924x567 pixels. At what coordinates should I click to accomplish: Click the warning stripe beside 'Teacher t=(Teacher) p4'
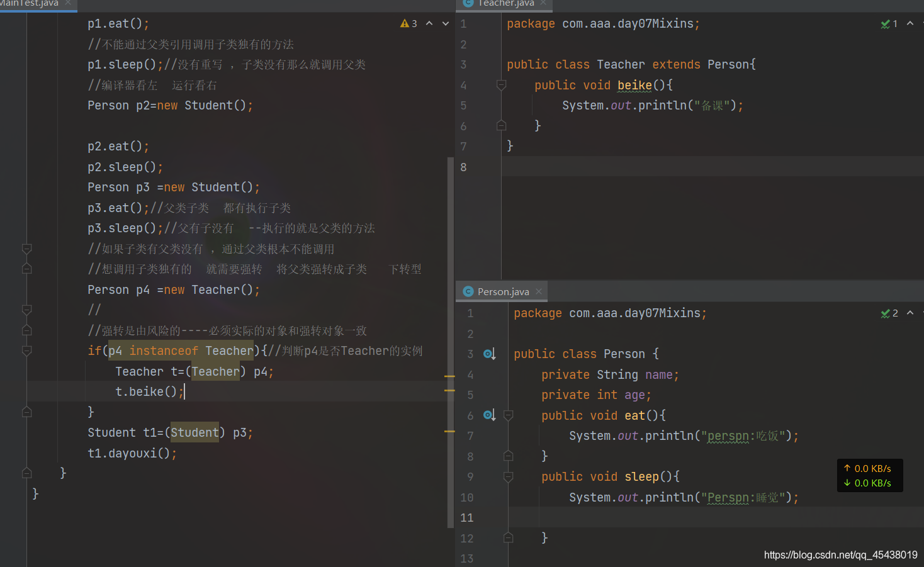coord(449,376)
